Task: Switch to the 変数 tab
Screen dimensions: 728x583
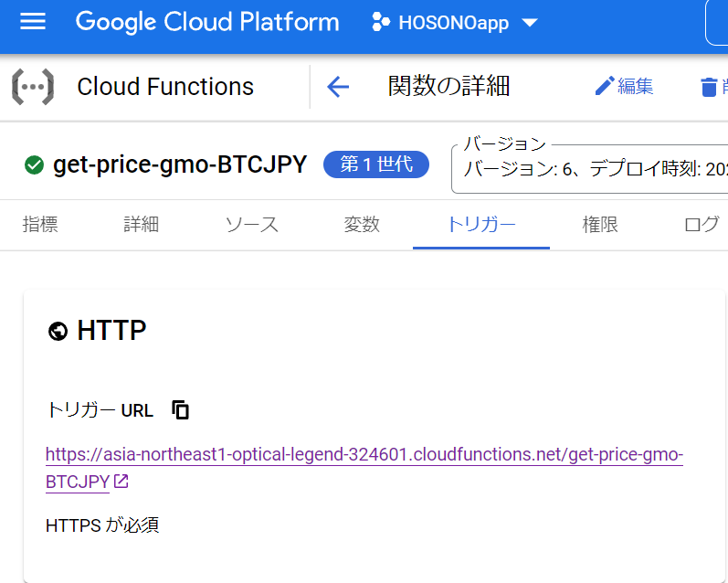Action: coord(361,225)
